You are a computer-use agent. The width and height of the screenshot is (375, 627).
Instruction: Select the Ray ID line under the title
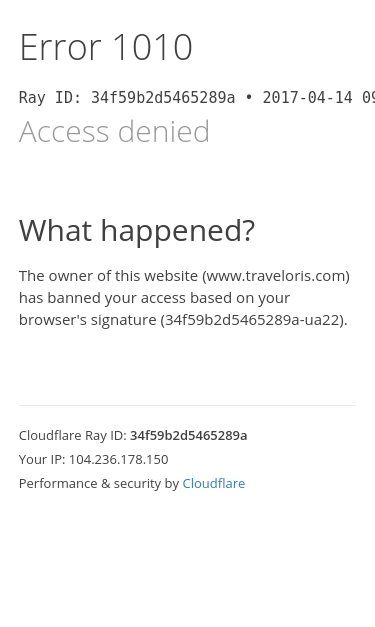pyautogui.click(x=197, y=98)
